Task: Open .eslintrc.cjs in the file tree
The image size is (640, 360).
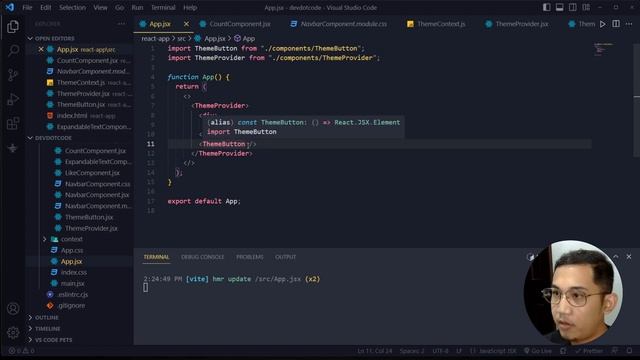Action: [x=73, y=294]
